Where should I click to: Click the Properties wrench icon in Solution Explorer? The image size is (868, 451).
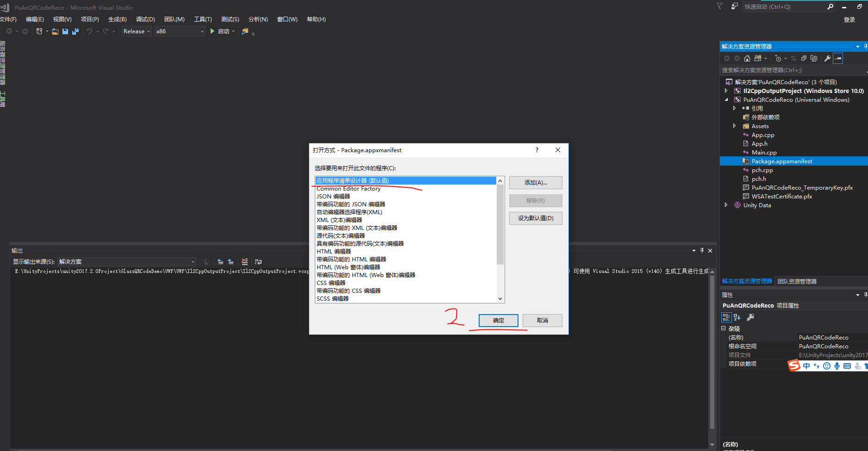(x=828, y=58)
